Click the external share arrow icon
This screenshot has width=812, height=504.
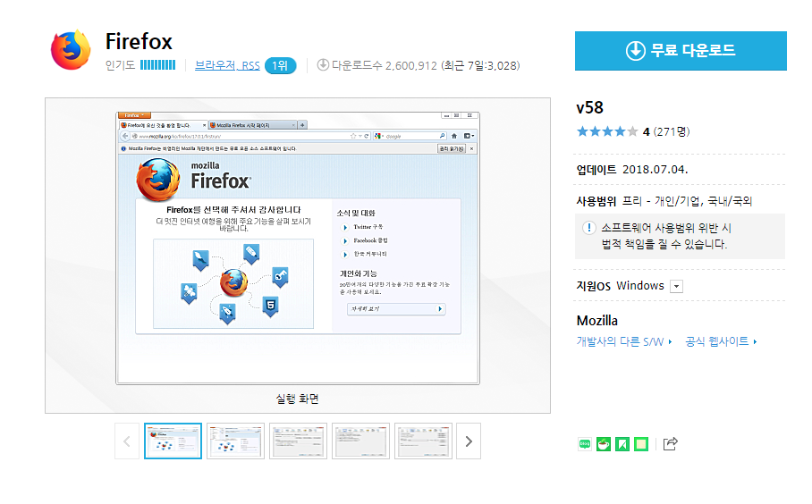670,443
